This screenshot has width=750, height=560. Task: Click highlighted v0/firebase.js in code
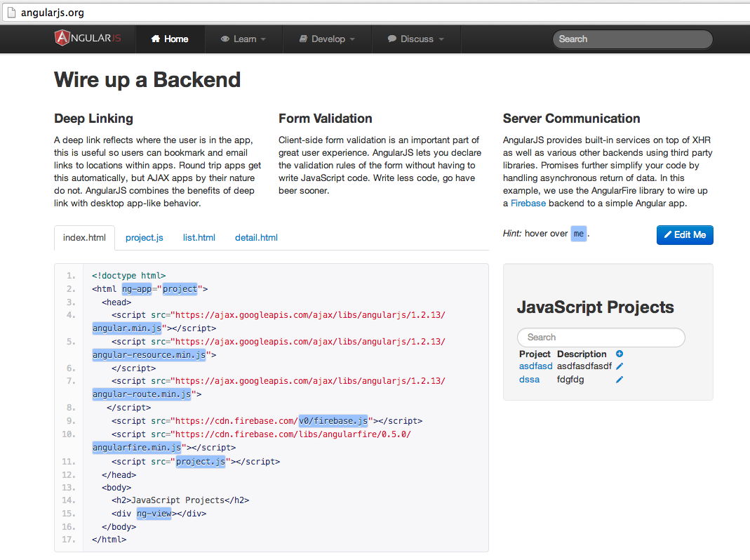pyautogui.click(x=333, y=421)
